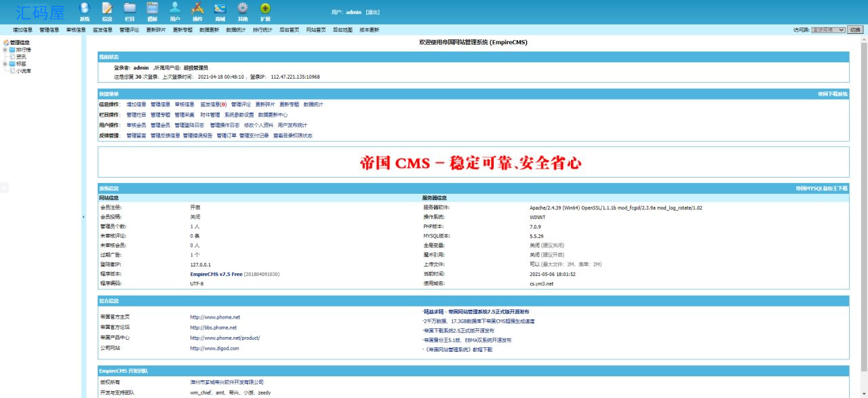This screenshot has width=868, height=398.
Task: Collapse the left sidebar with splitter arrow
Action: coord(83,216)
